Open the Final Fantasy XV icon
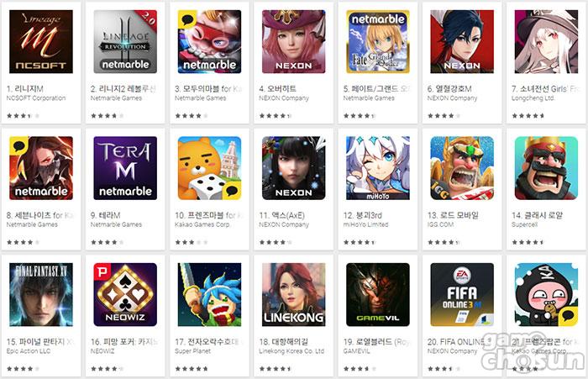Viewport: 588px width, 379px height. pos(41,295)
